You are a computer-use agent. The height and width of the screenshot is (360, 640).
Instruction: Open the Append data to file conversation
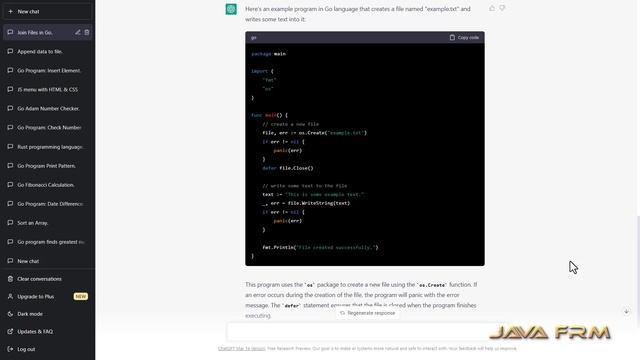tap(47, 51)
